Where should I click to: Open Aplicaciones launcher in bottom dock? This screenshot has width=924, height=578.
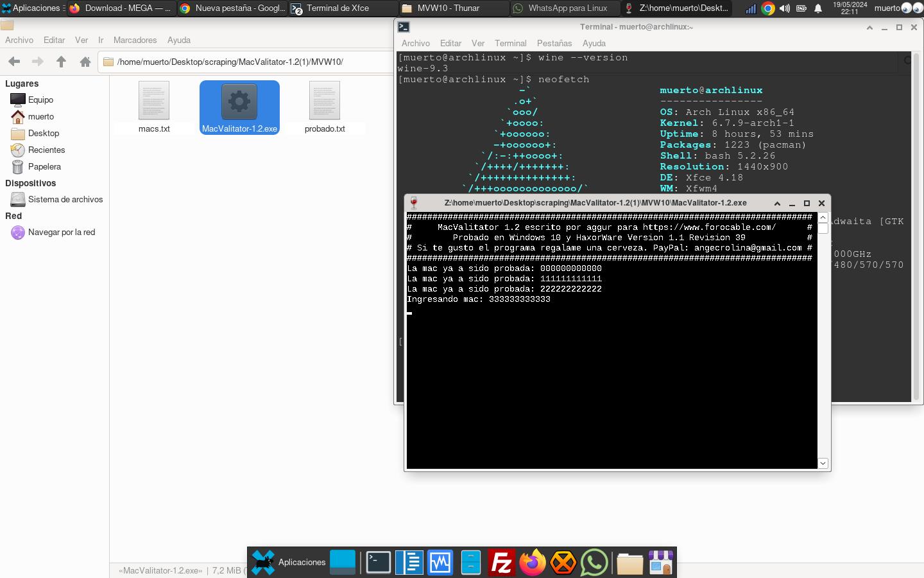pyautogui.click(x=288, y=563)
